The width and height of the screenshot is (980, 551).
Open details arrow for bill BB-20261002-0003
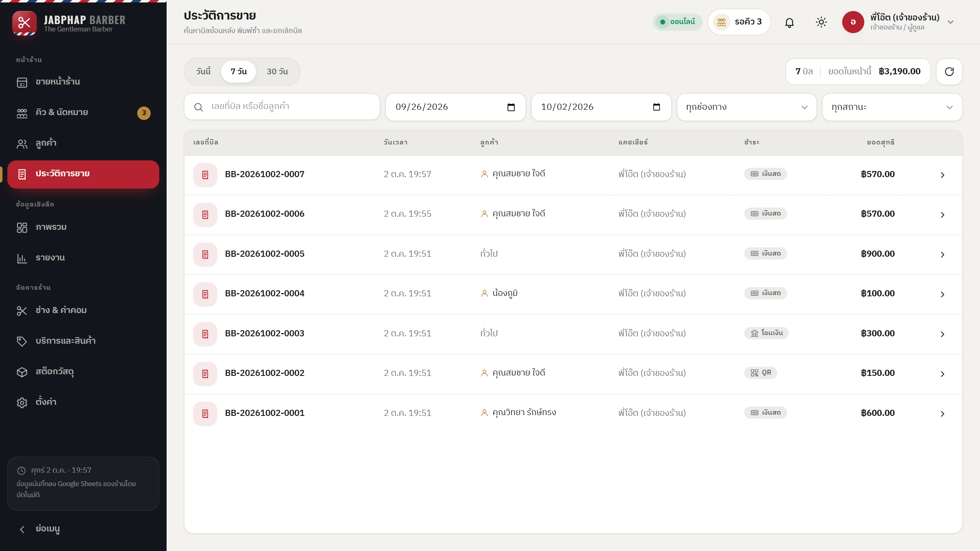[942, 334]
